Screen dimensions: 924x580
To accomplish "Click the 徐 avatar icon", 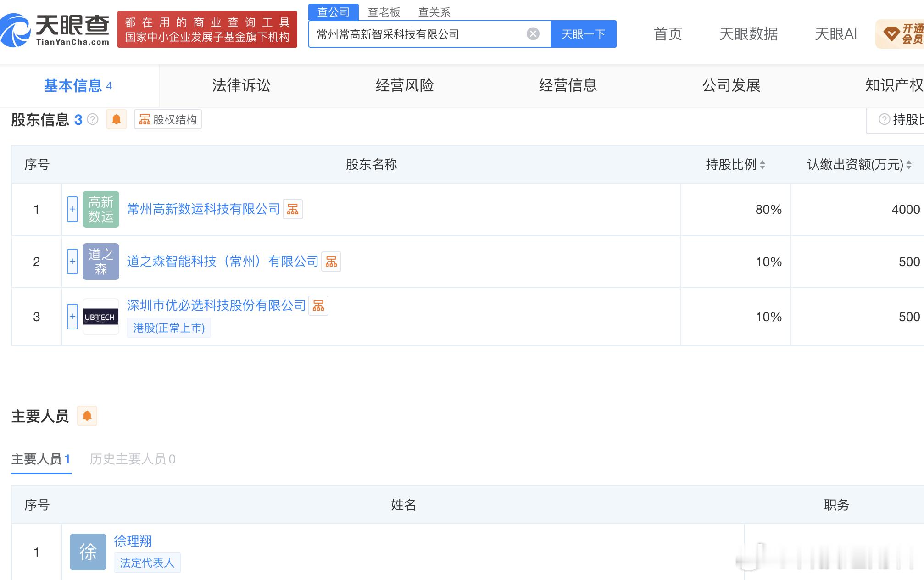I will coord(88,552).
